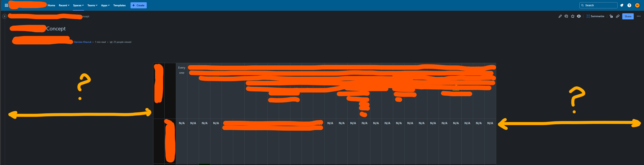
Task: Click the Create button
Action: 139,5
